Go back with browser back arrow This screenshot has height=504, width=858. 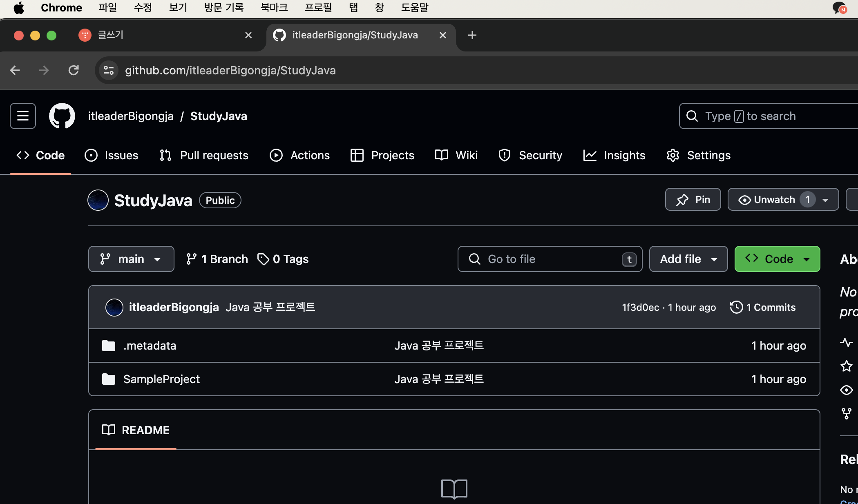pyautogui.click(x=15, y=70)
